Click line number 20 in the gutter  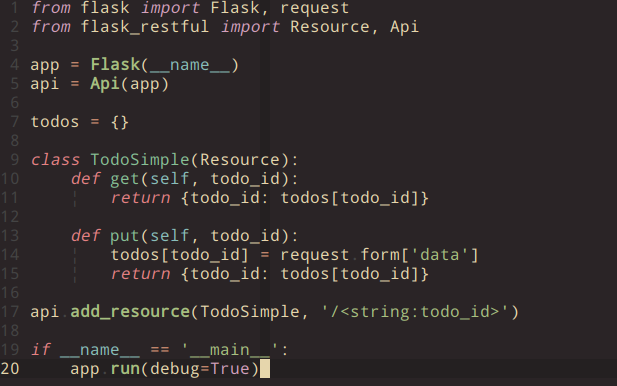pos(10,369)
